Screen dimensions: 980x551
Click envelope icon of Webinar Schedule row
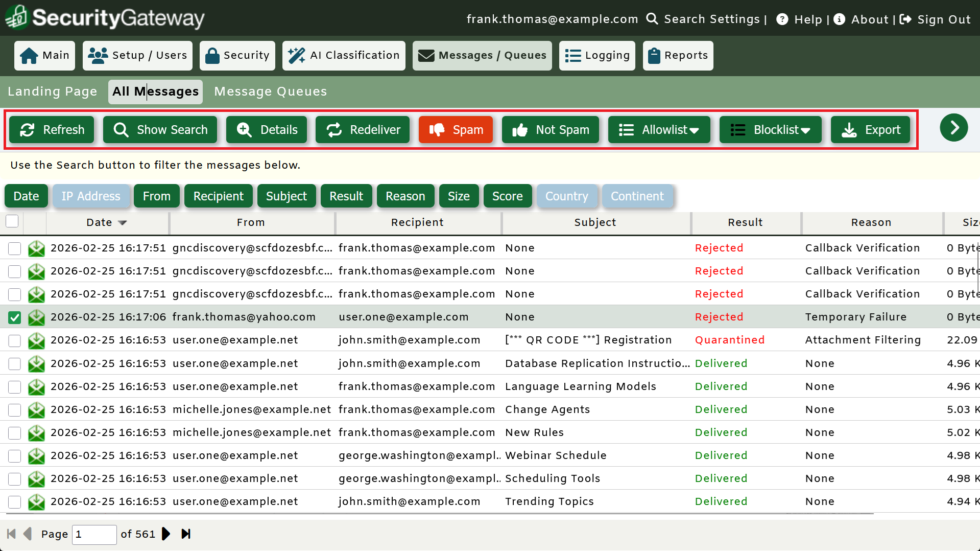click(x=36, y=456)
